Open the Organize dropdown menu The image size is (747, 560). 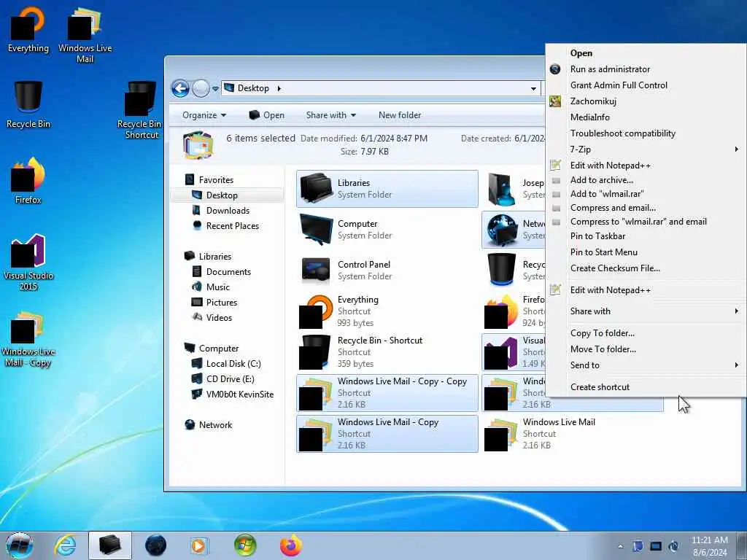(204, 115)
